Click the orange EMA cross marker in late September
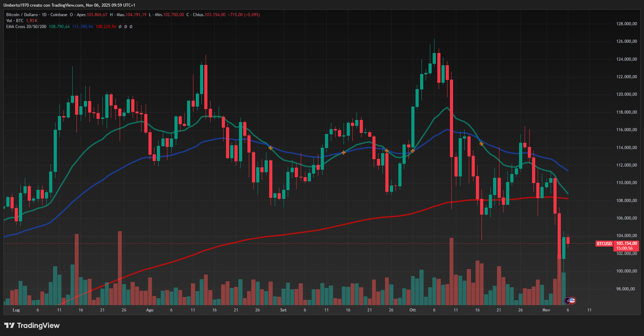The image size is (644, 336). click(386, 151)
